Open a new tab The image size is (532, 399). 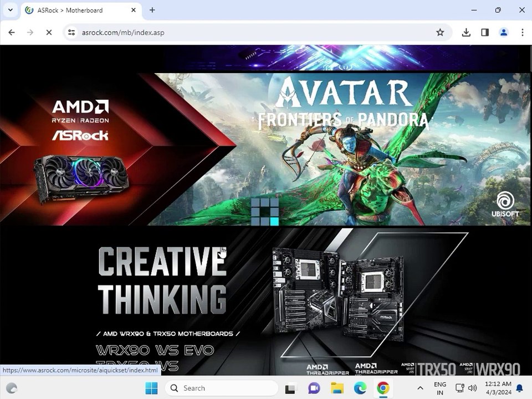coord(152,10)
